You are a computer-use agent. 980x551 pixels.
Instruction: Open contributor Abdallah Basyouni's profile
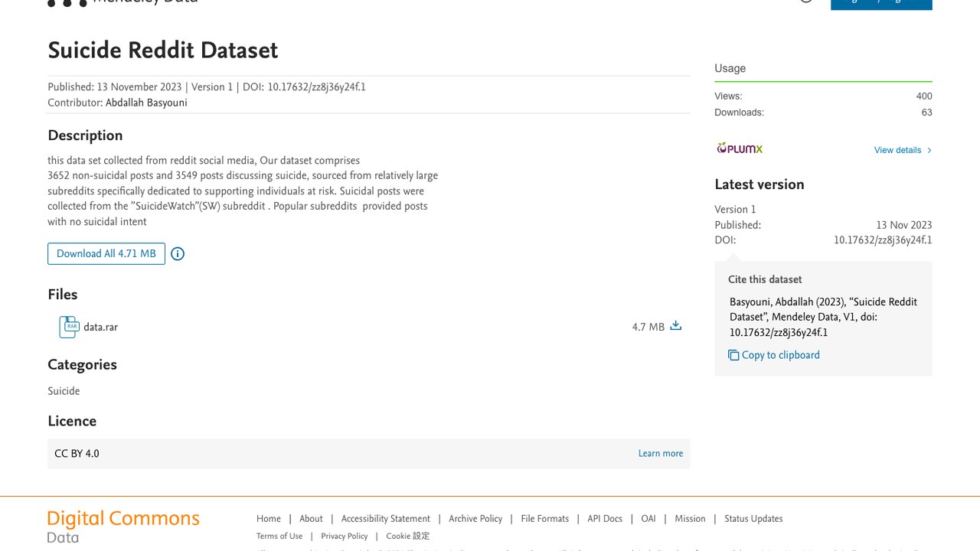[x=146, y=103]
